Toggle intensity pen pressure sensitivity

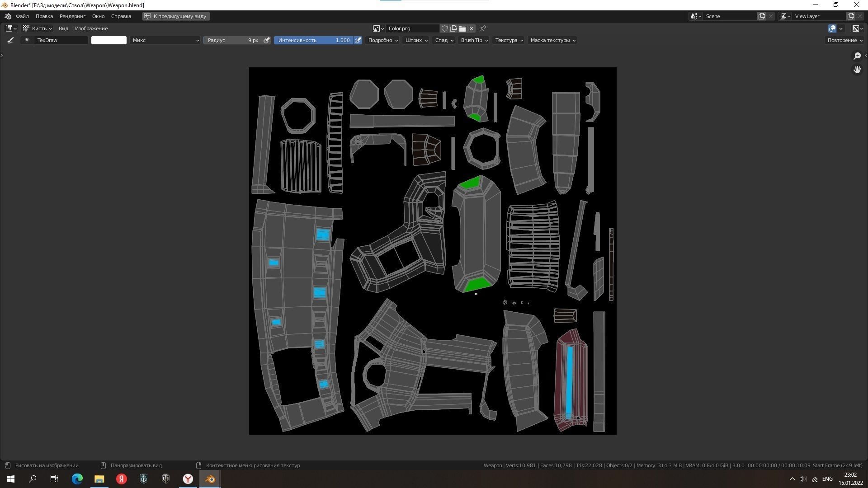click(x=358, y=40)
